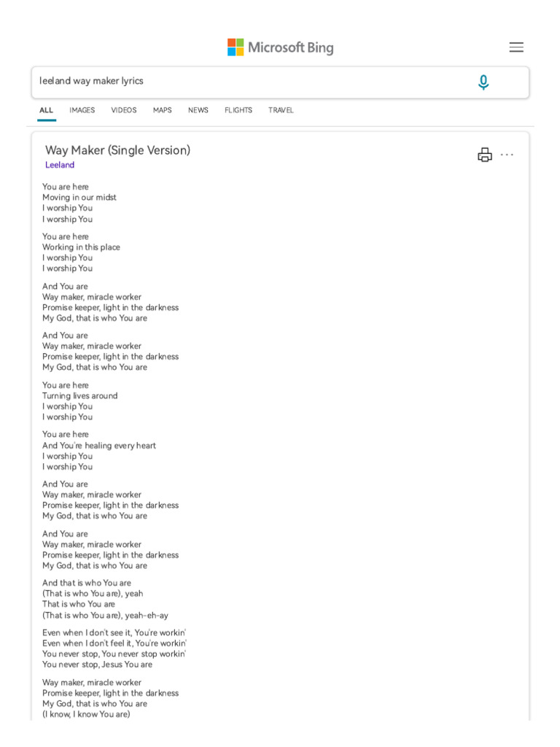Go to the MAPS tab

[x=163, y=110]
